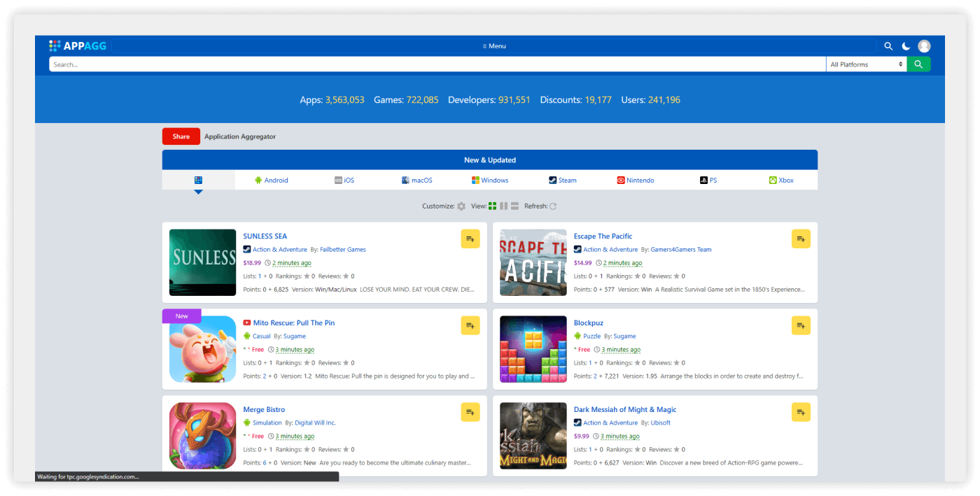Screen dimensions: 980x496
Task: Open the Blockpuz title link
Action: pyautogui.click(x=588, y=323)
